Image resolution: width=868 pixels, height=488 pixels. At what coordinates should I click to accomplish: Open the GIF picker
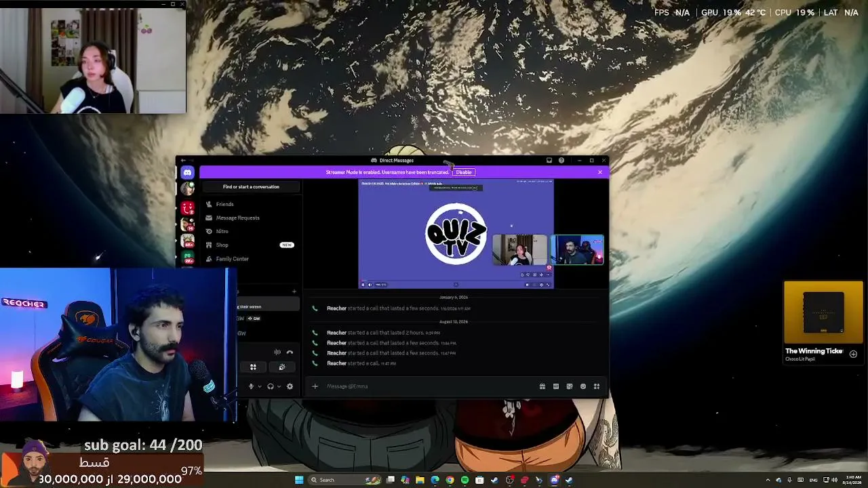click(556, 386)
